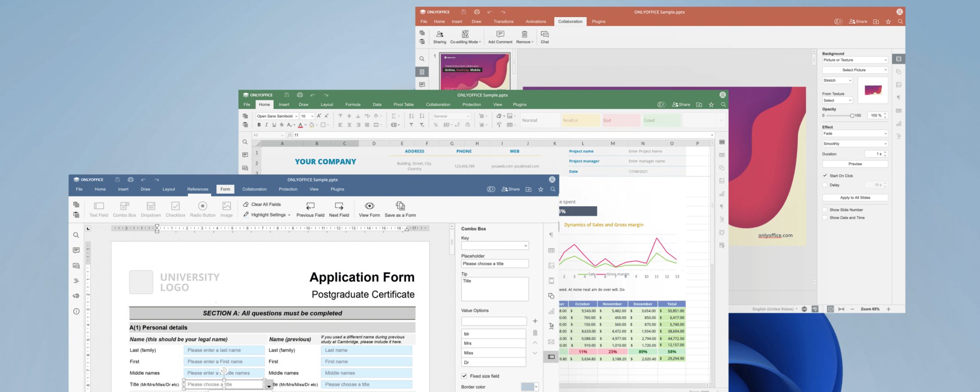The image size is (980, 392).
Task: Underline text in spreadsheet editor toolbar
Action: pos(274,125)
